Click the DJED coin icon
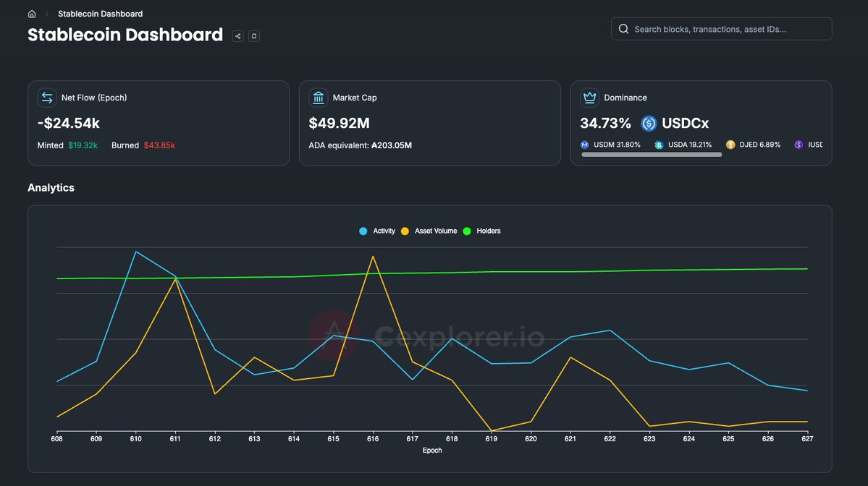The width and height of the screenshot is (868, 486). (730, 145)
